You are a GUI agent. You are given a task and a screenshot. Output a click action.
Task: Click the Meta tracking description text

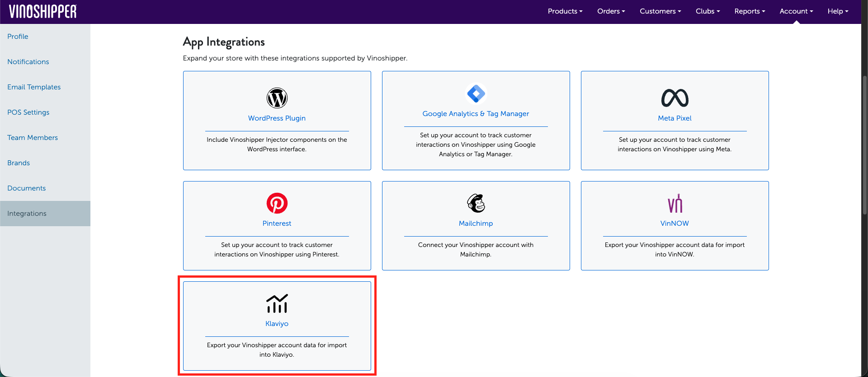pos(675,144)
